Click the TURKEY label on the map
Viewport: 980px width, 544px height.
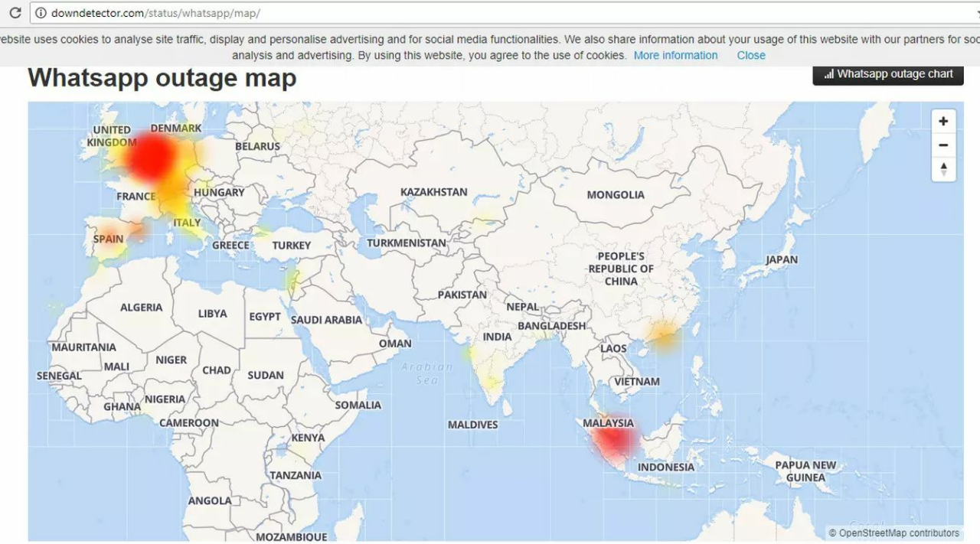click(292, 246)
